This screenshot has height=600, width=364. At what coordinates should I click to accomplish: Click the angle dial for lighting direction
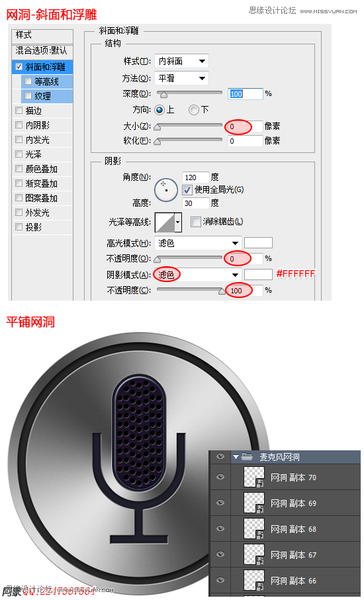[166, 190]
